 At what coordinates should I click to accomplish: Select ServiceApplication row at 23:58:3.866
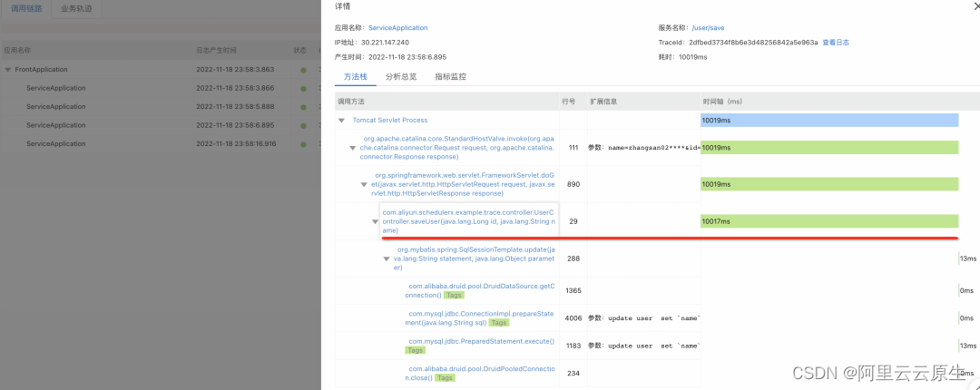tap(161, 88)
